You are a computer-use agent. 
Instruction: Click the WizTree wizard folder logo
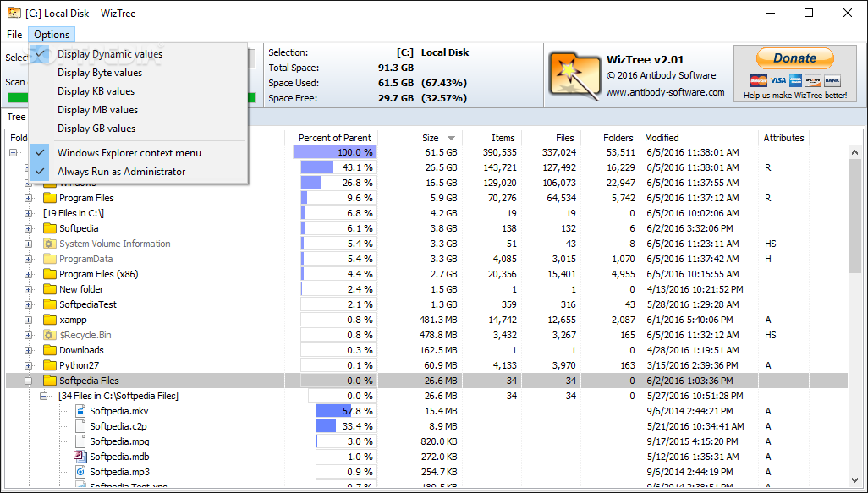574,77
